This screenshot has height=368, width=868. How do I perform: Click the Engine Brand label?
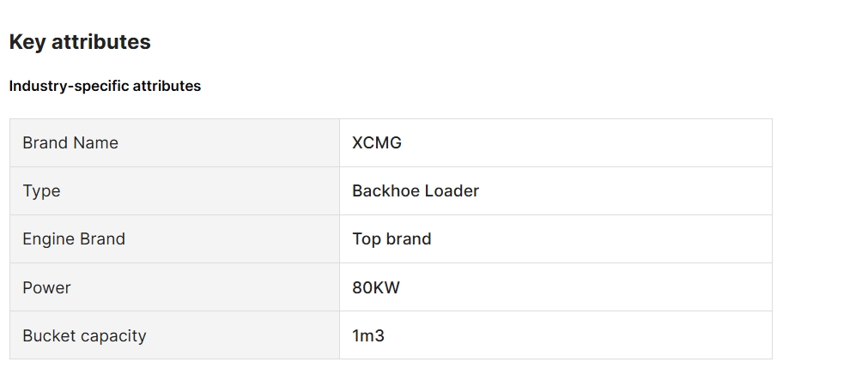coord(74,239)
